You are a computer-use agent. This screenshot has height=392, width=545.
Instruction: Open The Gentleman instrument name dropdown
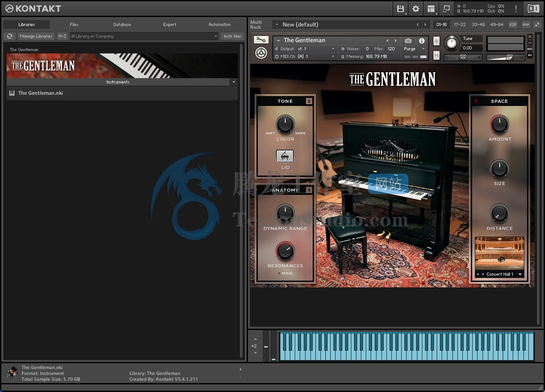(279, 40)
